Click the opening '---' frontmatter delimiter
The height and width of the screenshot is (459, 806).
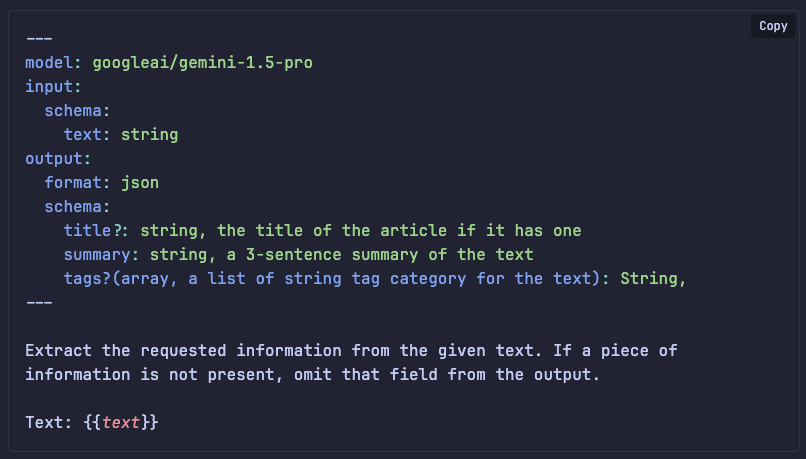[39, 38]
